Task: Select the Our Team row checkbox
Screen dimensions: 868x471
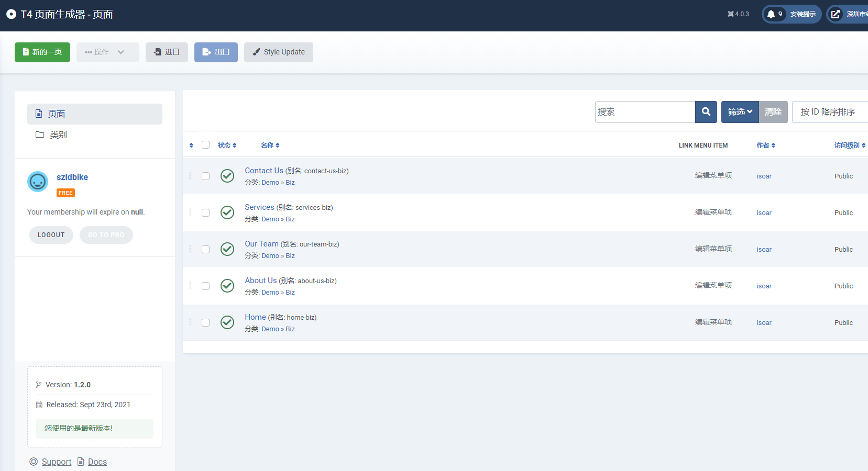Action: point(205,249)
